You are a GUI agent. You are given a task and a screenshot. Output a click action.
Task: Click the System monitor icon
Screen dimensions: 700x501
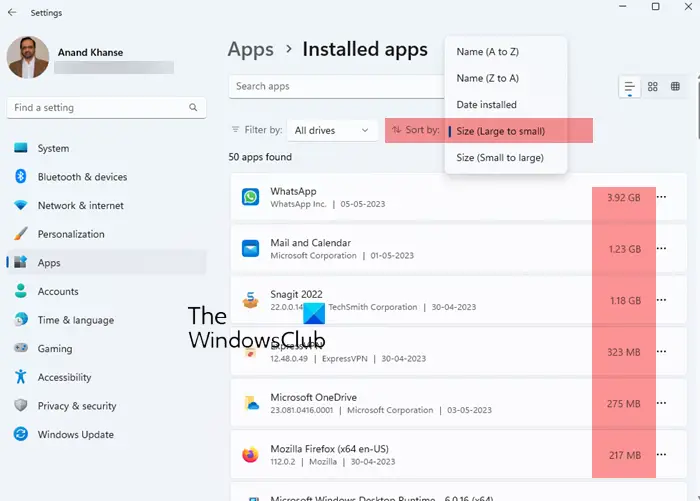tap(21, 148)
